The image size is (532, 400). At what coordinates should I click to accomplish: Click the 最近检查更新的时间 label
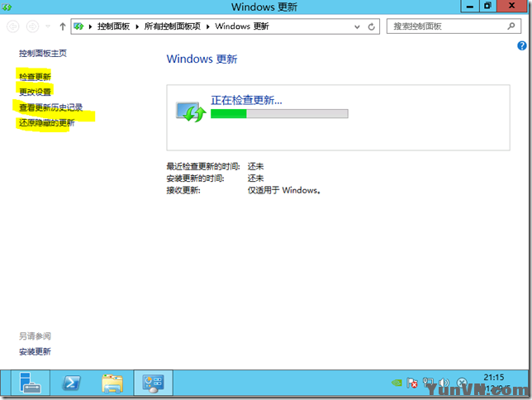pyautogui.click(x=203, y=166)
